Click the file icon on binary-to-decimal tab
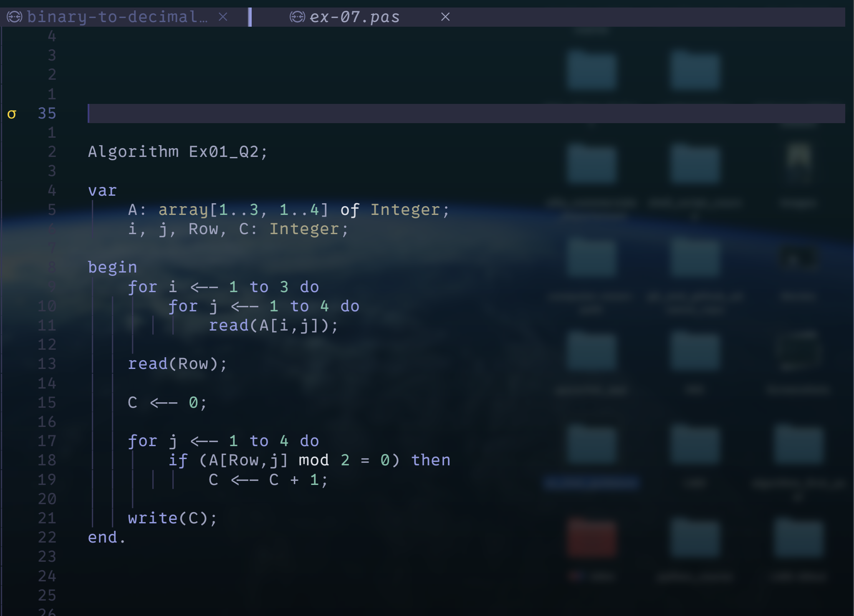This screenshot has width=854, height=616. pos(15,17)
